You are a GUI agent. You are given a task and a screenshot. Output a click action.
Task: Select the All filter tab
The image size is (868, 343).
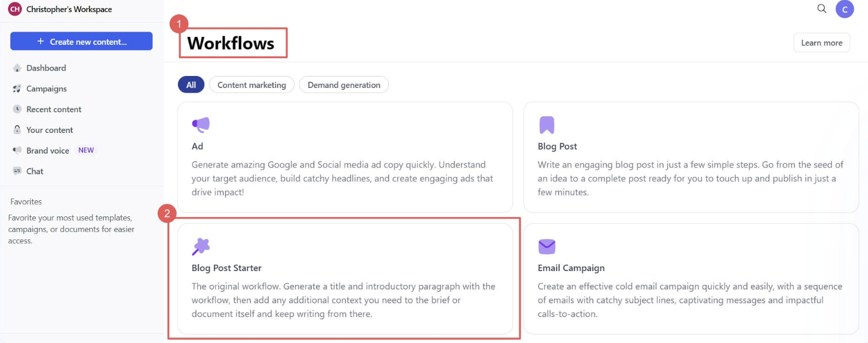tap(191, 85)
